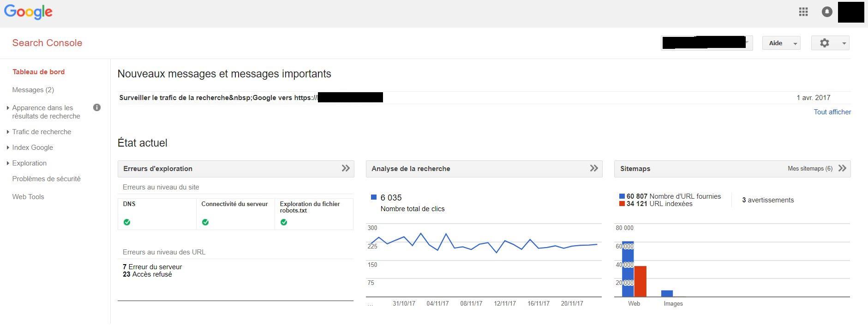
Task: Click Tout afficher link
Action: coord(832,112)
